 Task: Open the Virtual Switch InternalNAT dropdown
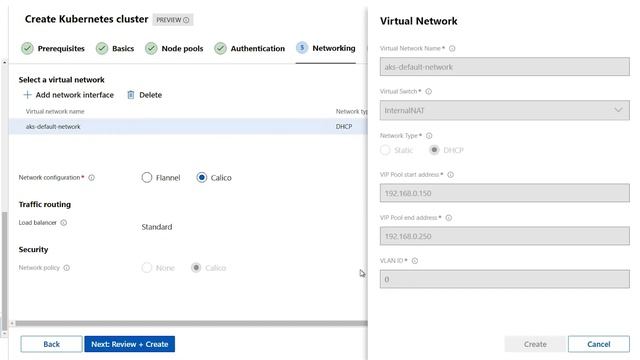pyautogui.click(x=504, y=110)
